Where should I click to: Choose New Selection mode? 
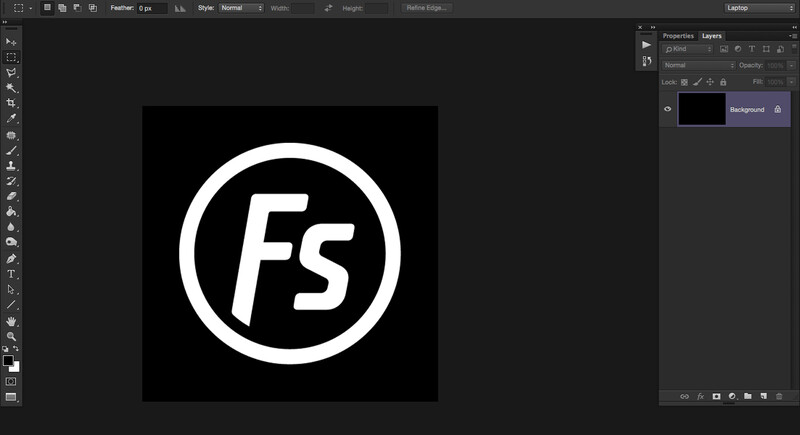coord(47,8)
